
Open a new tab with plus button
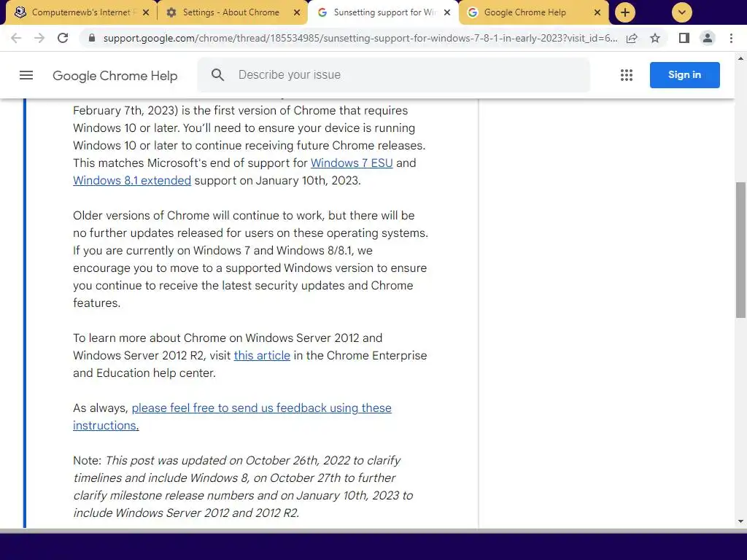pyautogui.click(x=625, y=12)
